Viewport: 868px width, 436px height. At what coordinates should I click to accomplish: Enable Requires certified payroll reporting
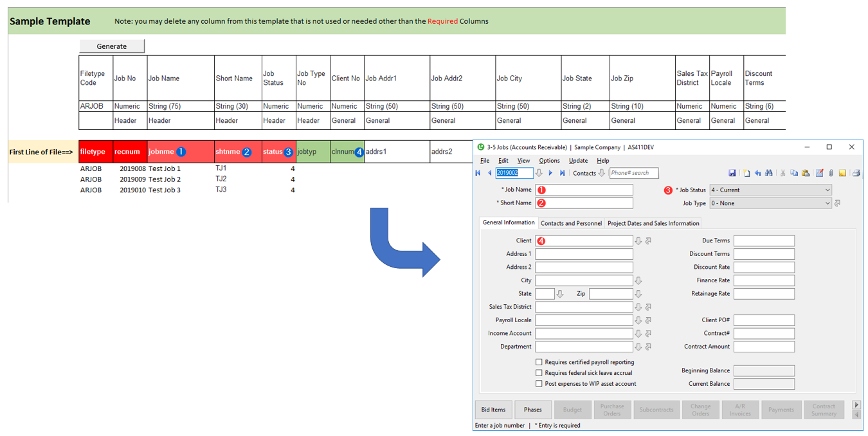[539, 362]
